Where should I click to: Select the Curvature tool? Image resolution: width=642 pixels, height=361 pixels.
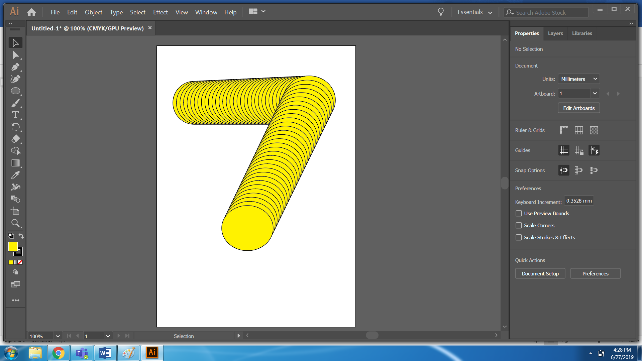tap(16, 79)
